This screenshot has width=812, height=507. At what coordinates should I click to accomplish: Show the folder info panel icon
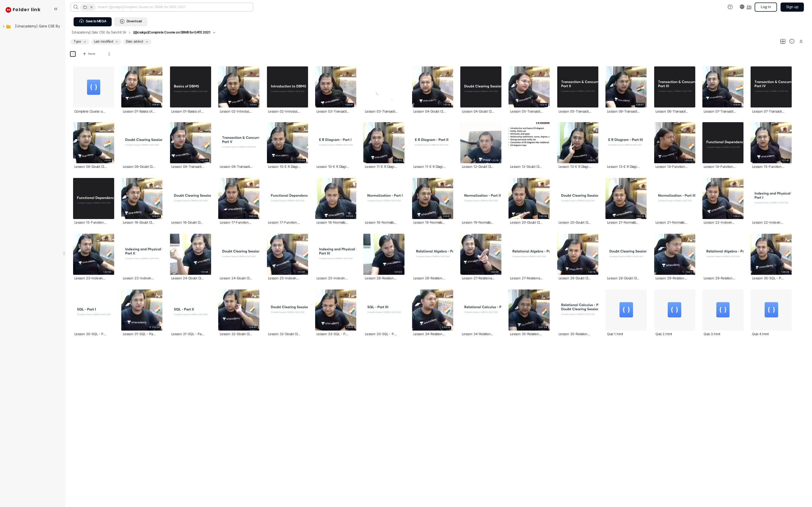[x=791, y=42]
